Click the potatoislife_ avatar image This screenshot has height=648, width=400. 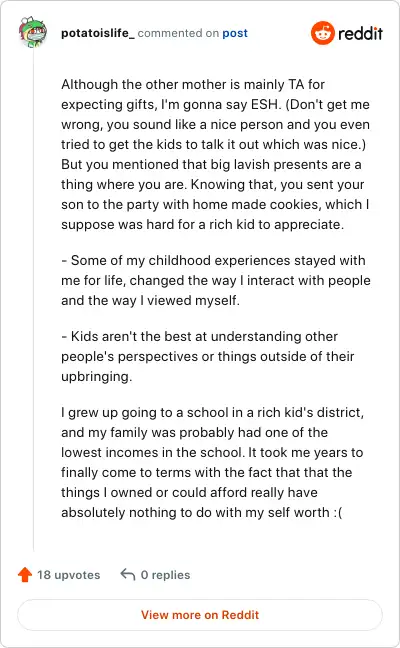33,32
